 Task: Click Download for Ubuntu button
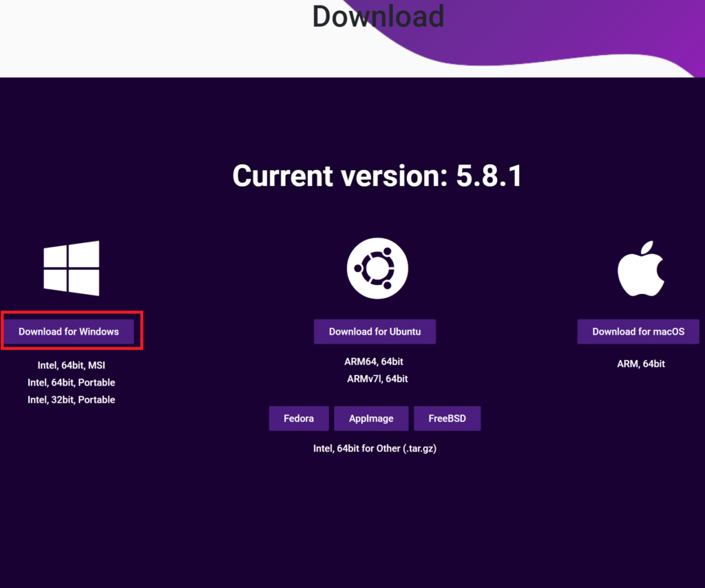pos(375,332)
